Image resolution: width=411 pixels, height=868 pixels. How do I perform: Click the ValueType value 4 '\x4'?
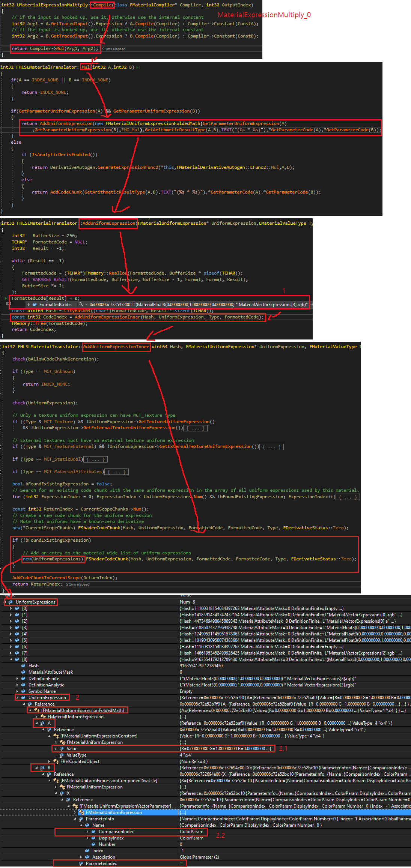(x=186, y=755)
